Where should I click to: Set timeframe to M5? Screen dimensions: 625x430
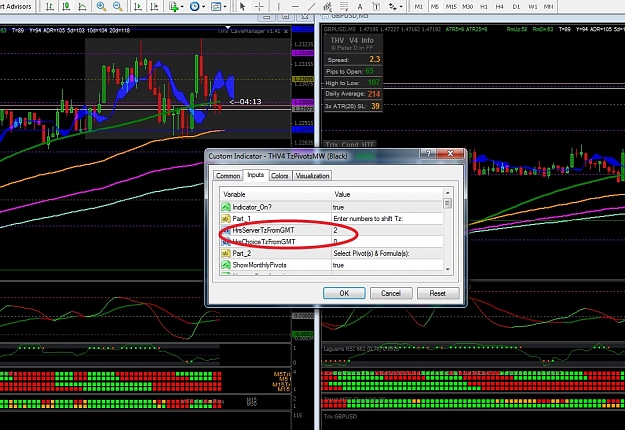pyautogui.click(x=435, y=6)
